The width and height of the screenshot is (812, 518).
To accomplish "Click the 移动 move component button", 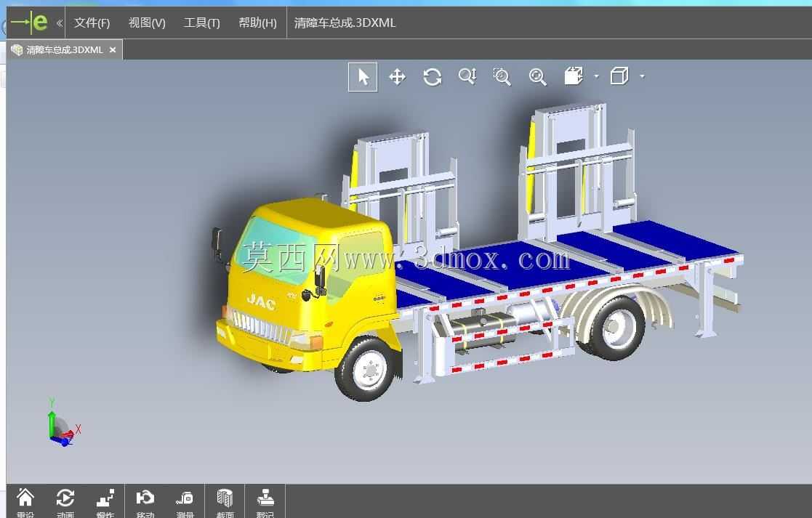I will (x=145, y=502).
